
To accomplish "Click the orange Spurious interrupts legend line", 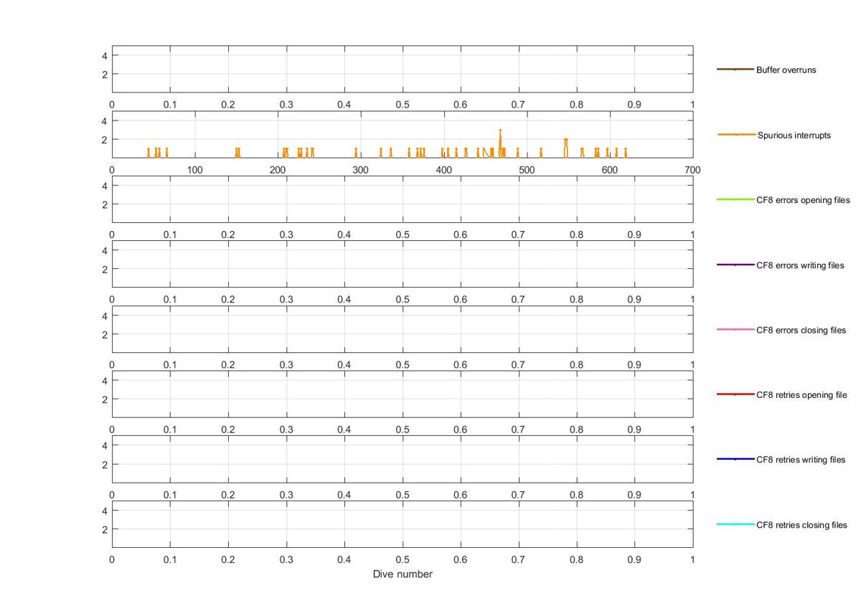I will (x=736, y=135).
